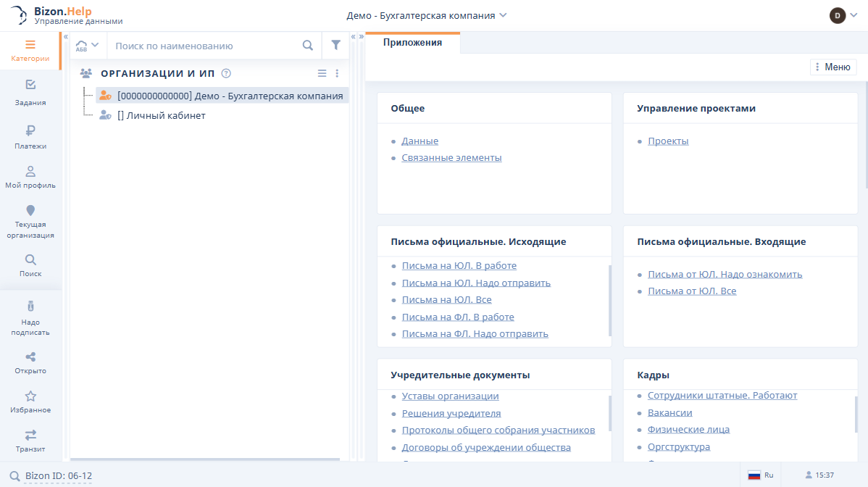The width and height of the screenshot is (868, 487).
Task: Select Демо - Бухгалтерская компания tree item
Action: (x=222, y=96)
